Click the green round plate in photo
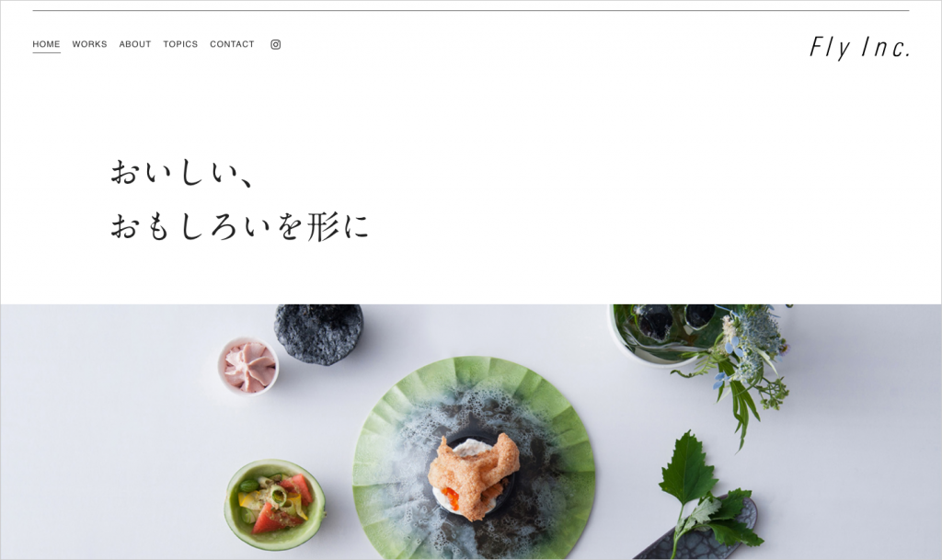This screenshot has width=942, height=560. 474,457
